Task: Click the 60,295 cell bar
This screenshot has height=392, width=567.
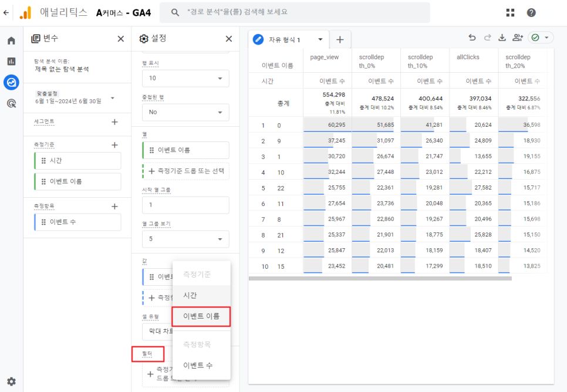Action: point(327,125)
